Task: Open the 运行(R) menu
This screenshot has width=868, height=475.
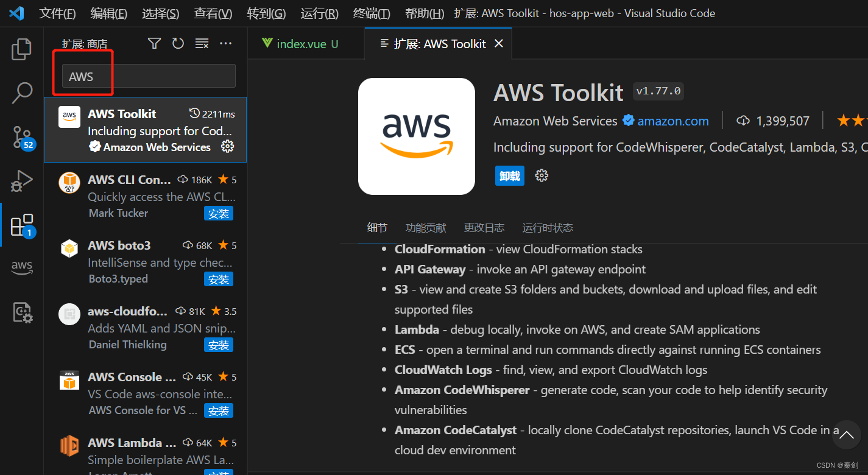Action: click(319, 13)
